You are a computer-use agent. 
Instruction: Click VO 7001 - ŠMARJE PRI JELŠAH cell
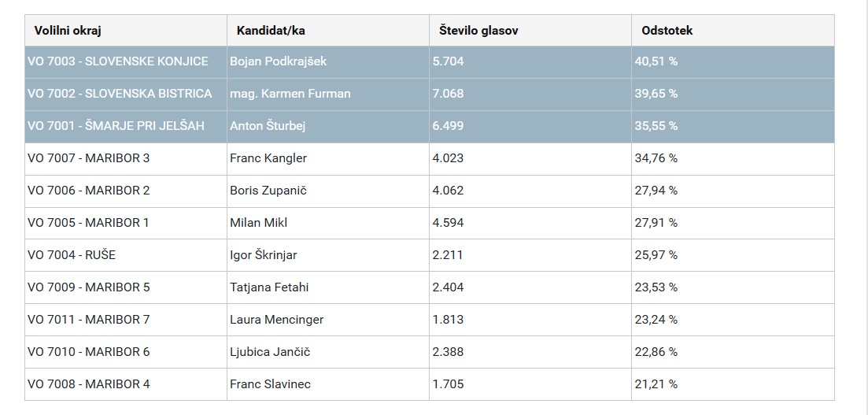pyautogui.click(x=116, y=126)
